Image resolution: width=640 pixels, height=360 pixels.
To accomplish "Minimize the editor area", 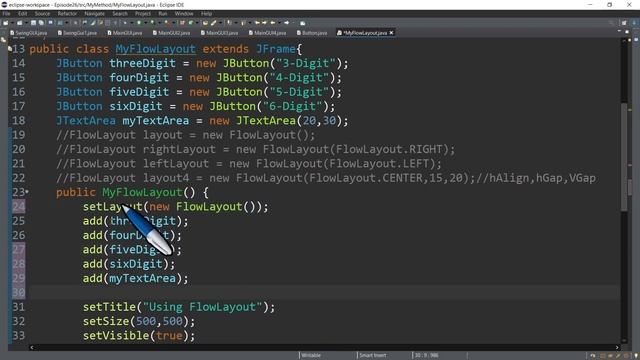I will click(619, 31).
